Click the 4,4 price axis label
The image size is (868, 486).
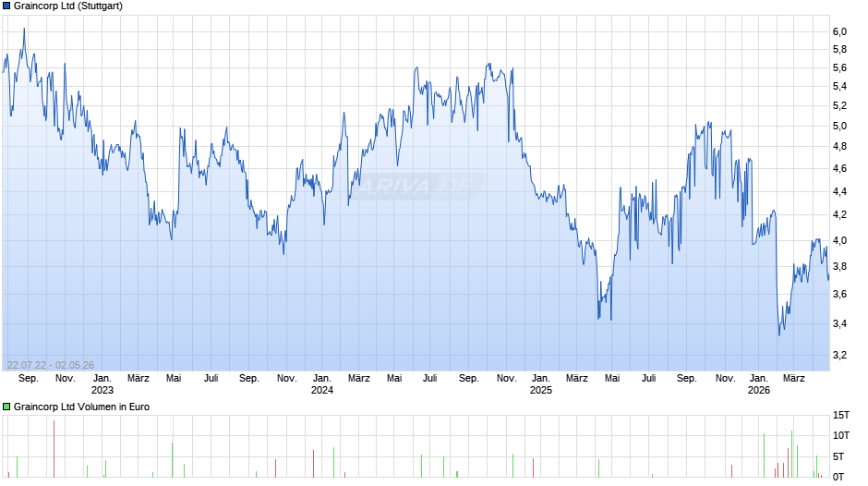(839, 192)
